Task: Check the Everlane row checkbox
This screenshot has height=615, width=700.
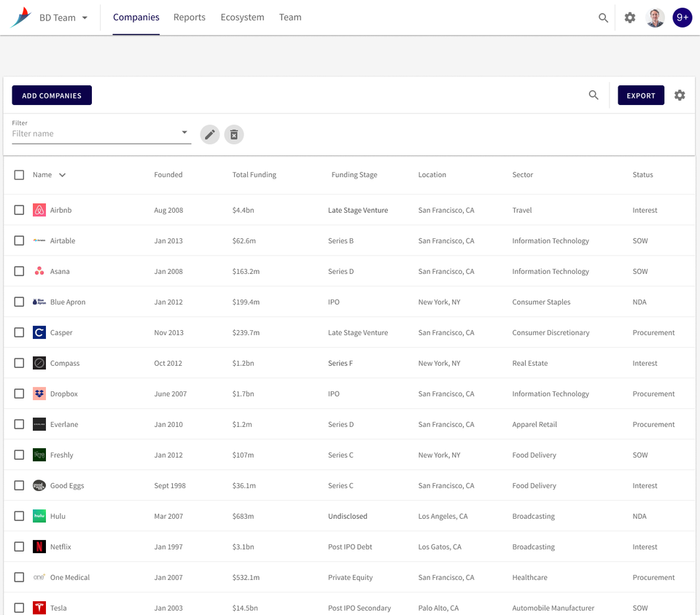Action: click(x=19, y=424)
